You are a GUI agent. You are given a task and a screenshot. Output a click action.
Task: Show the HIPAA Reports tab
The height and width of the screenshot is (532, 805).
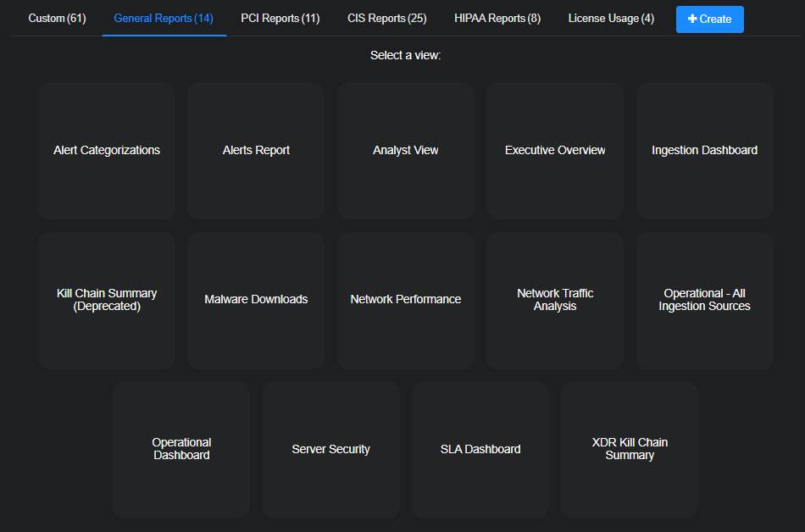point(497,18)
